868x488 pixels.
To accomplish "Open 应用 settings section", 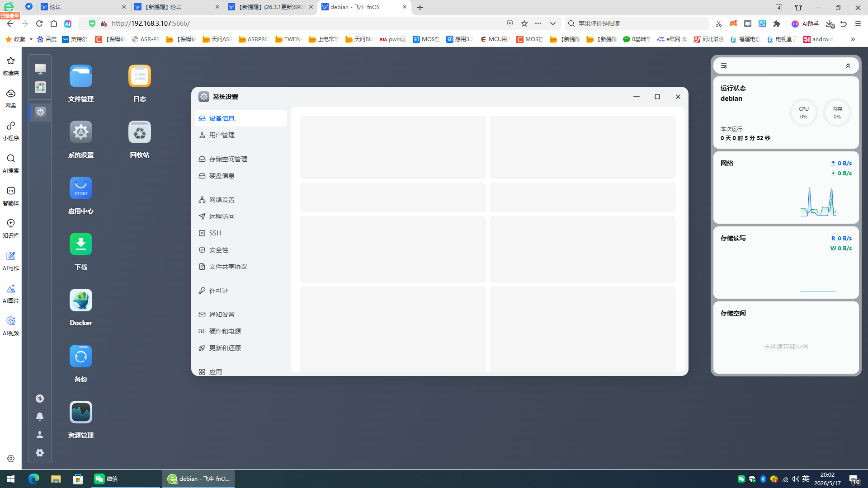I will (241, 371).
